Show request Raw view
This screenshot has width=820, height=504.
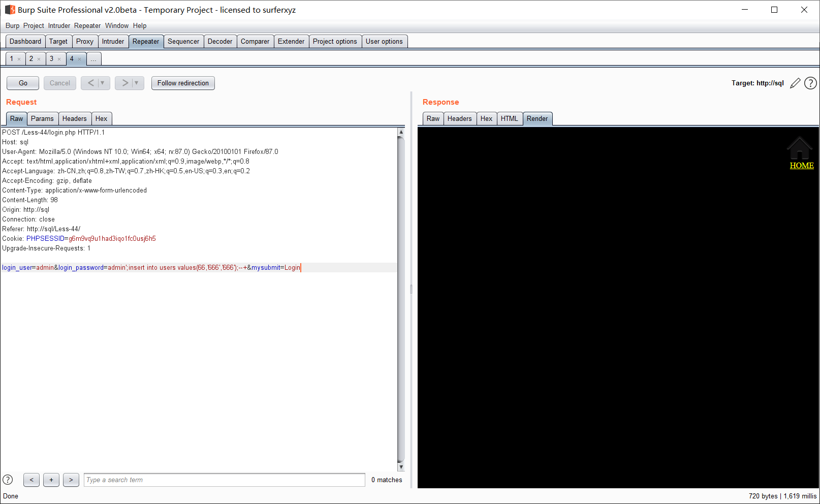pyautogui.click(x=16, y=119)
